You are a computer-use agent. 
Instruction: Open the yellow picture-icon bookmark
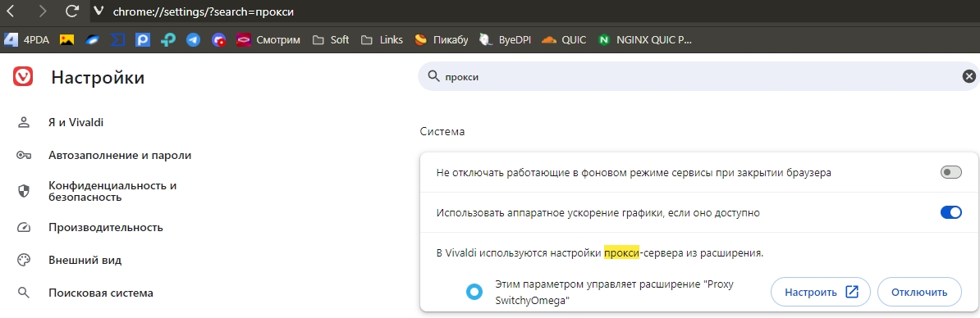point(66,40)
